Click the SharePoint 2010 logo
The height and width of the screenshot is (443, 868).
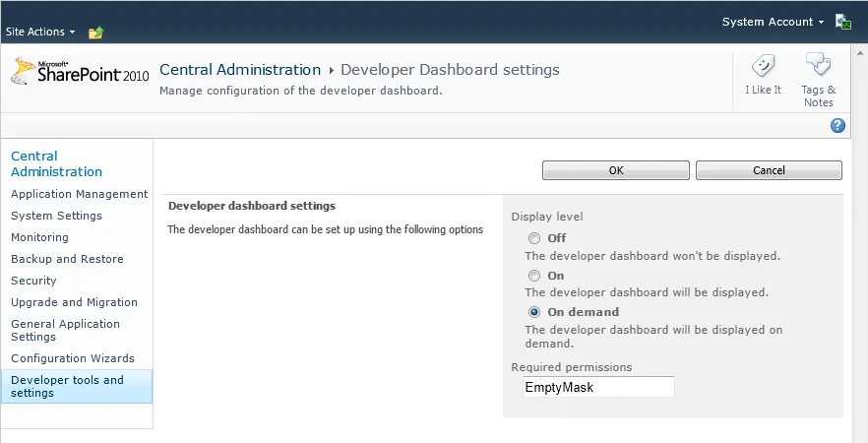pos(80,72)
